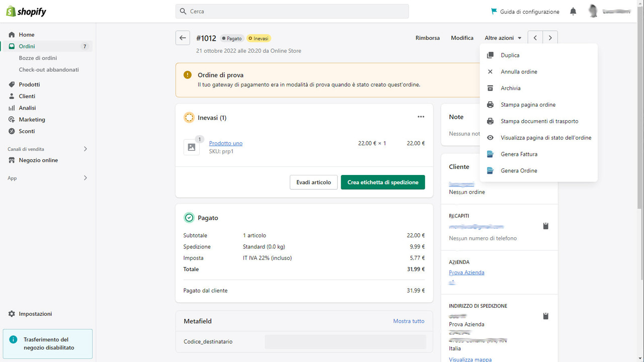Open the Prodotto uno product link
Viewport: 644px width, 362px height.
pos(226,143)
